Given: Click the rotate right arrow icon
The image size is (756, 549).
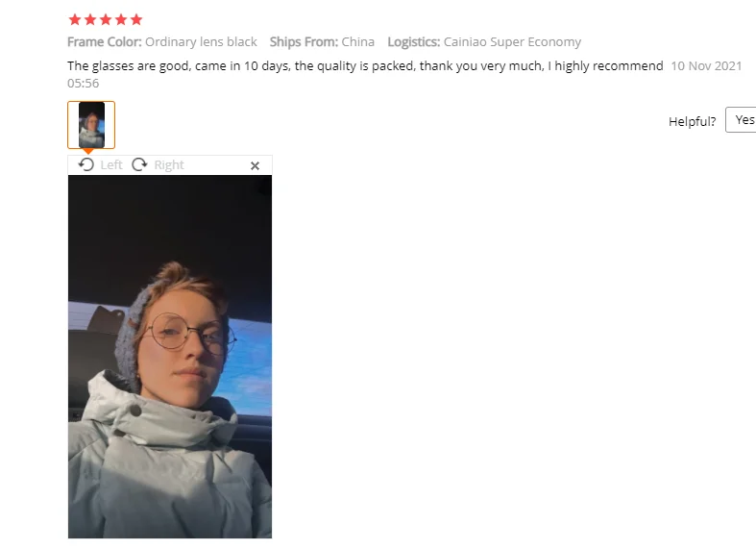Looking at the screenshot, I should [x=139, y=164].
